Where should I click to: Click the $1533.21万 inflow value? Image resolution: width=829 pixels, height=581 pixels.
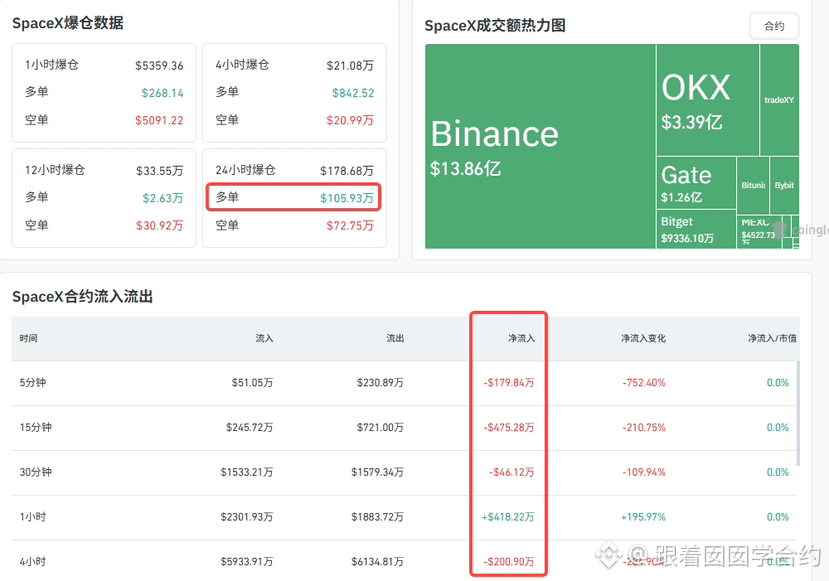(247, 472)
